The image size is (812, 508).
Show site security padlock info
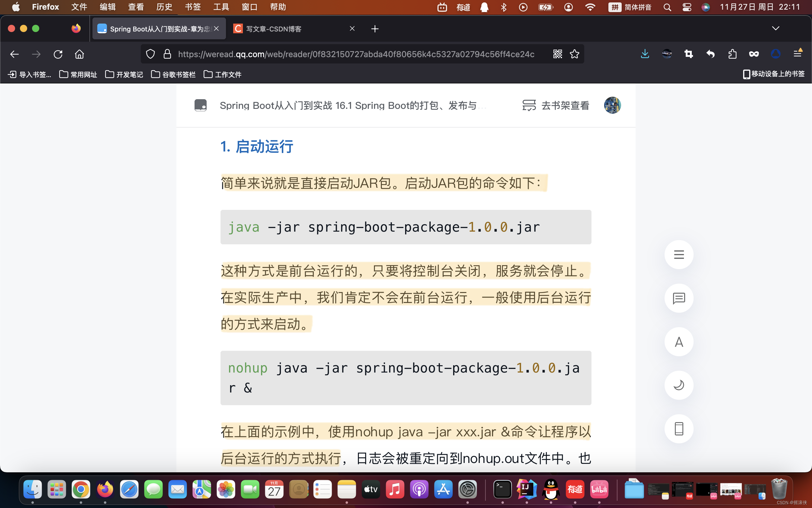pyautogui.click(x=167, y=54)
